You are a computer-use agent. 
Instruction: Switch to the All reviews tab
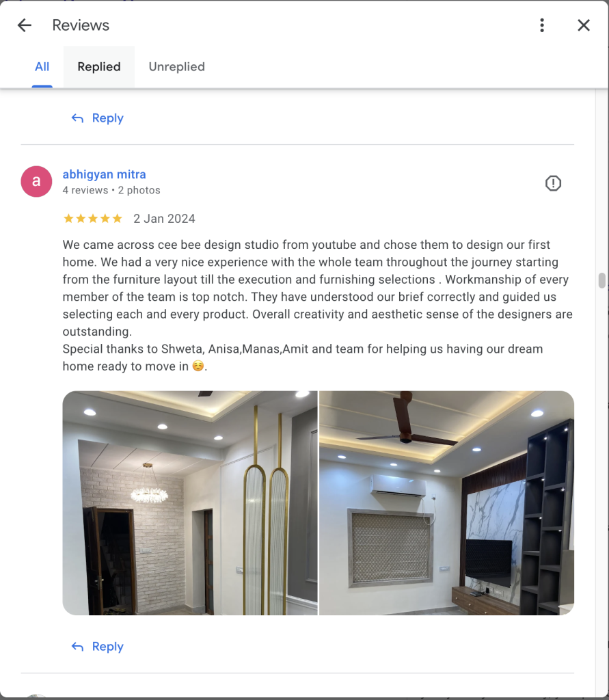click(42, 66)
